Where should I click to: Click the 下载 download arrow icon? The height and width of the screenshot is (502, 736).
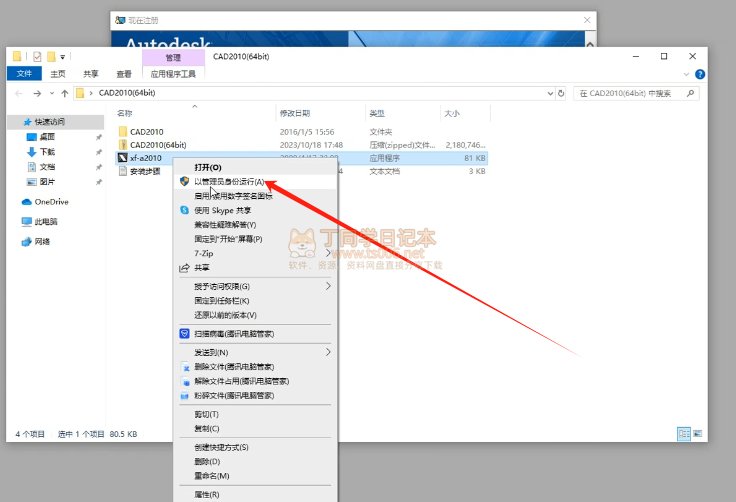(x=31, y=152)
